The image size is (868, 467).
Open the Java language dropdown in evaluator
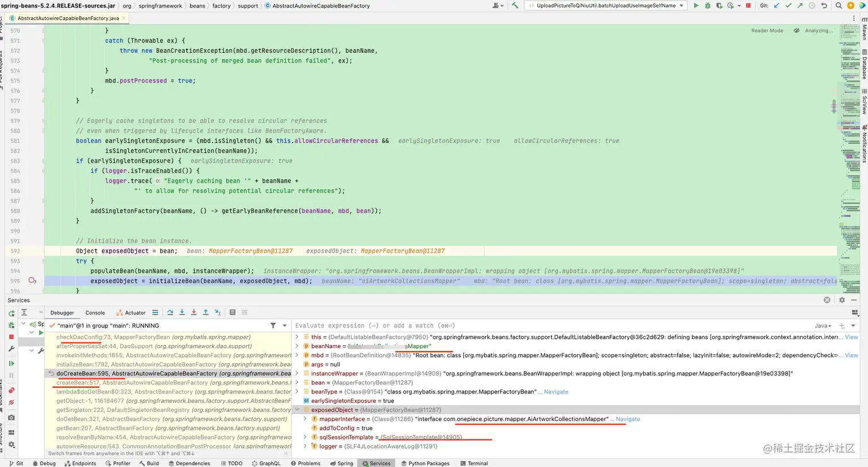[823, 326]
